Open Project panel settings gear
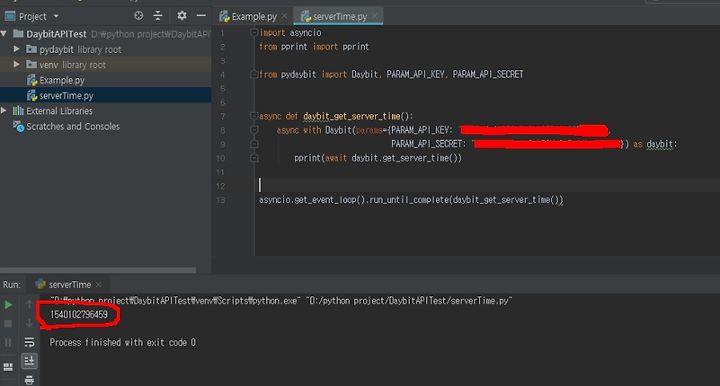 tap(182, 16)
